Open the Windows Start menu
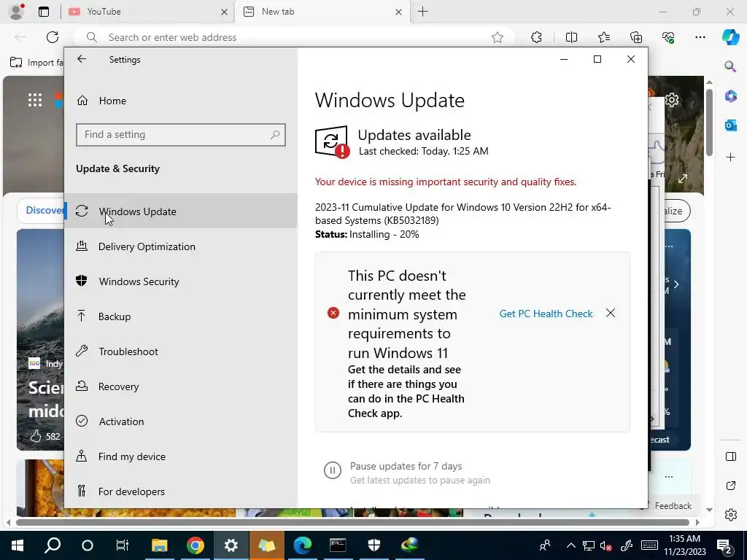This screenshot has width=747, height=560. (18, 545)
